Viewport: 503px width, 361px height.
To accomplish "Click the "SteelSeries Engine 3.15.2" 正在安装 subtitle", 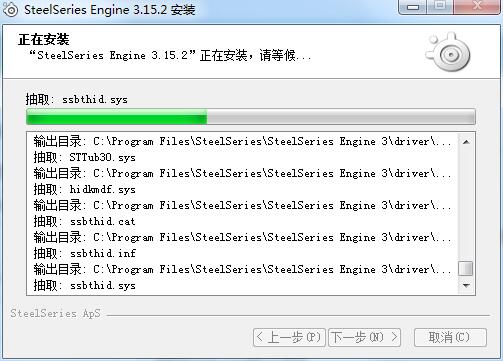I will [170, 55].
